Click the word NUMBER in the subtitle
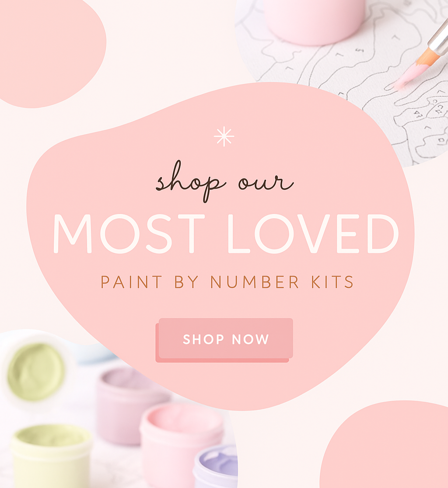Screen dimensions: 448x488 click(255, 282)
